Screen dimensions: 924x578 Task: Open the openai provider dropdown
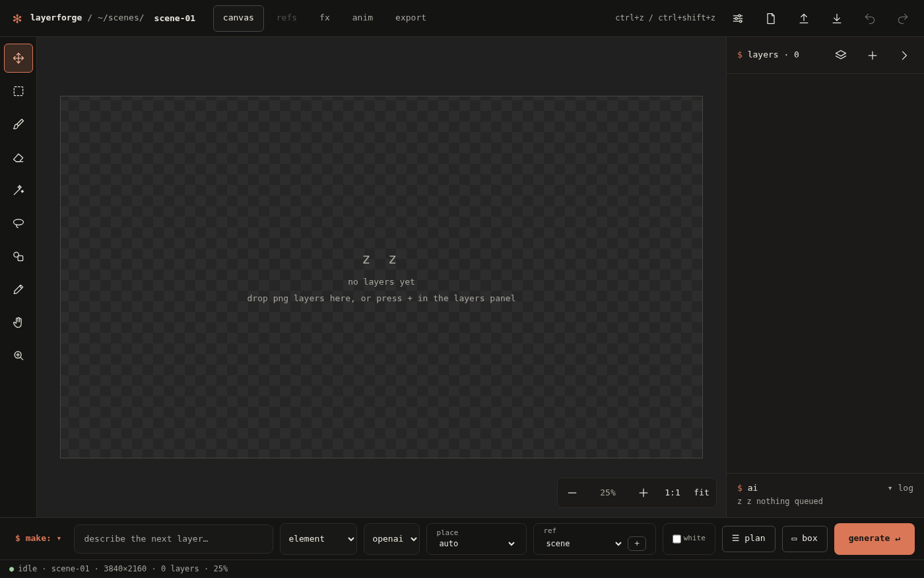point(391,539)
